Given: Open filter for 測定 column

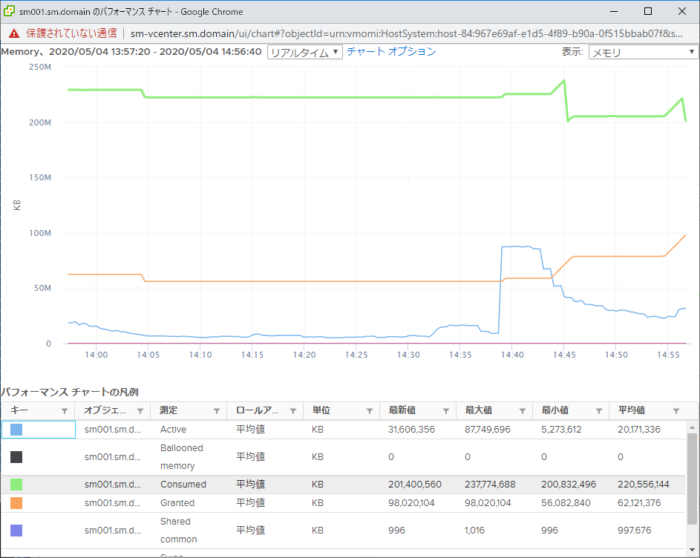Looking at the screenshot, I should pyautogui.click(x=217, y=411).
